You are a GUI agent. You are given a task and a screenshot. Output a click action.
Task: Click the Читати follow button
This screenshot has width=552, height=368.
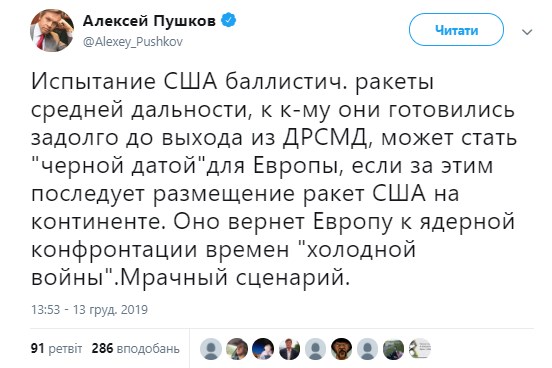click(456, 30)
